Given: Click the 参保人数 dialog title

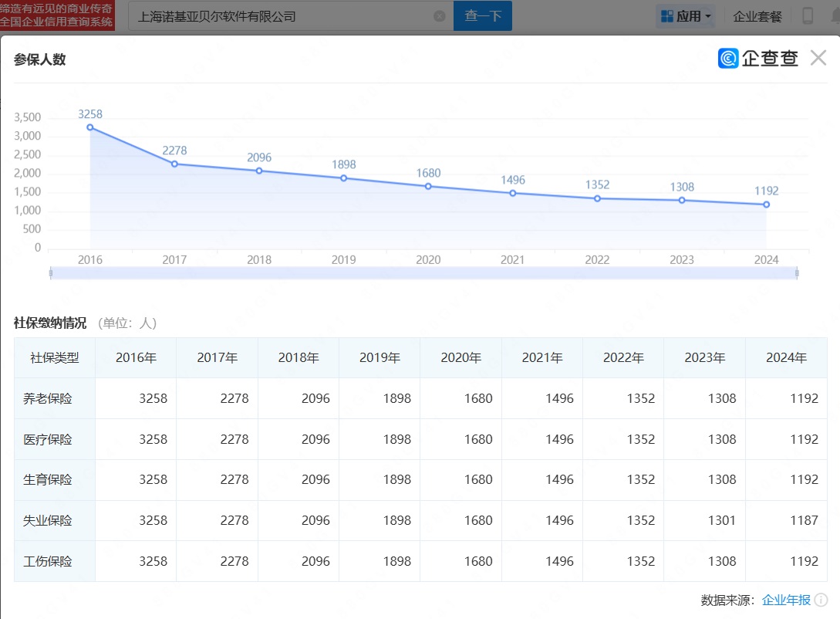Looking at the screenshot, I should point(39,59).
